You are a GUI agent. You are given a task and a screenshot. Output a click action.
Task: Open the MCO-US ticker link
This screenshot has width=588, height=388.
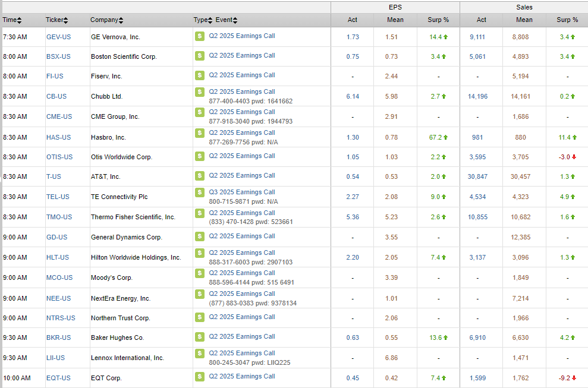(x=59, y=278)
